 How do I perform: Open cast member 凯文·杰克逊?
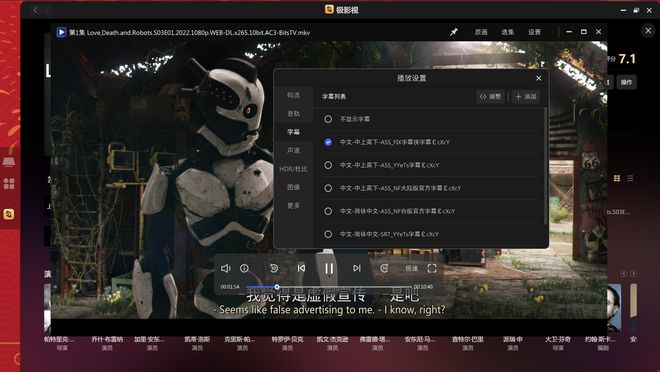[333, 339]
